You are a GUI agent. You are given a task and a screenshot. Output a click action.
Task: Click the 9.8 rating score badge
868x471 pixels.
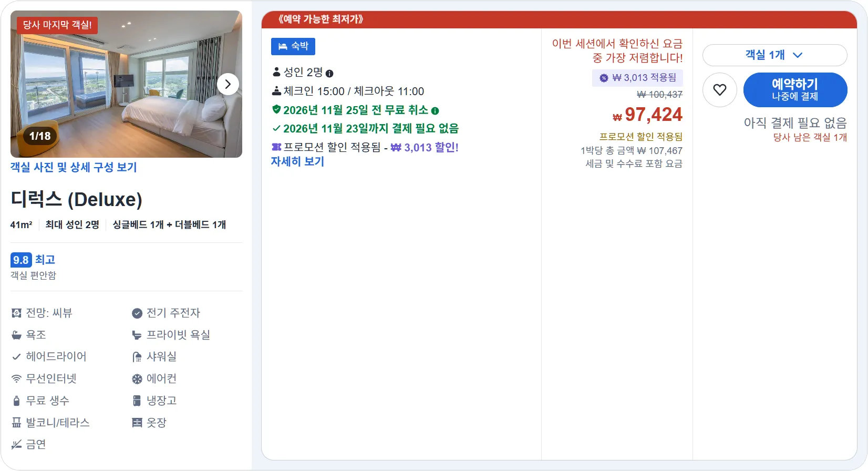point(21,260)
